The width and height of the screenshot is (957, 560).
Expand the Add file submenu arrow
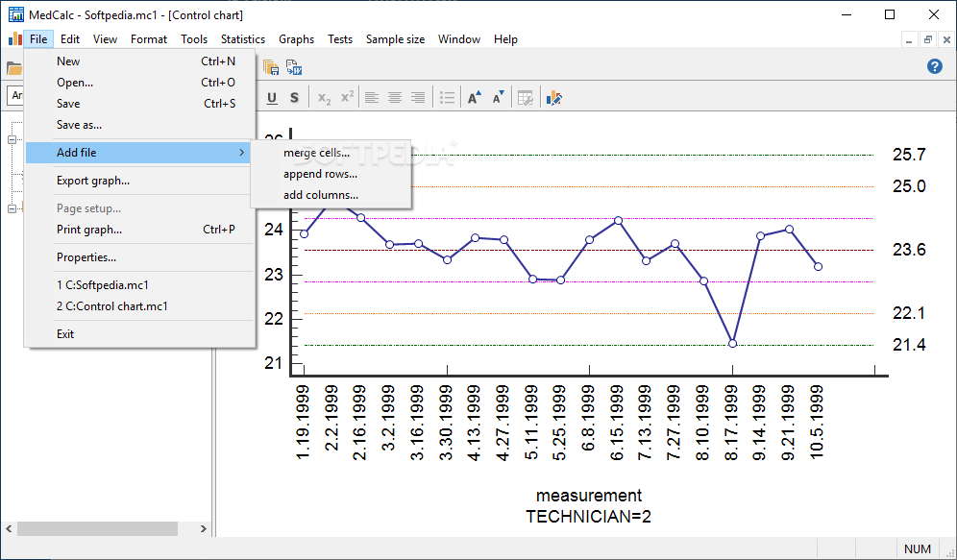point(242,153)
